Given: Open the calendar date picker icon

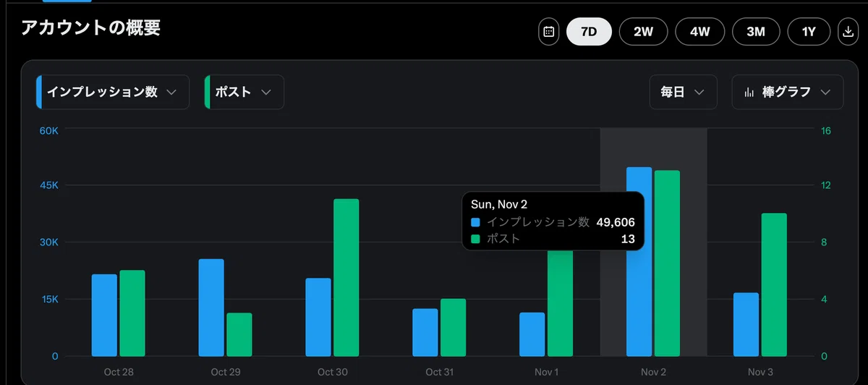Looking at the screenshot, I should (549, 32).
